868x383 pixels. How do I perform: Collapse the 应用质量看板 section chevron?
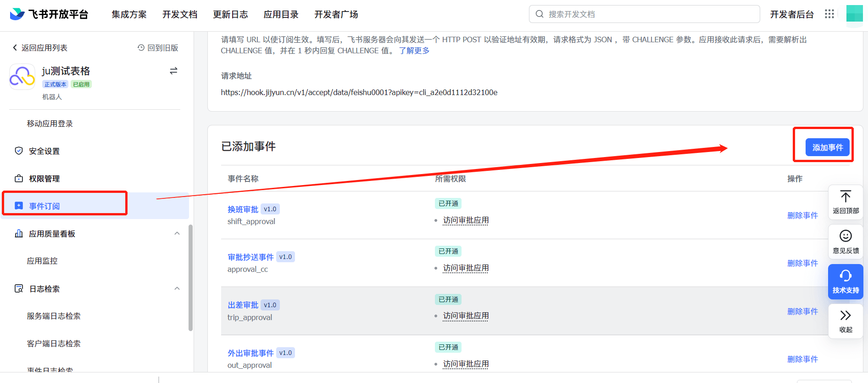(177, 233)
